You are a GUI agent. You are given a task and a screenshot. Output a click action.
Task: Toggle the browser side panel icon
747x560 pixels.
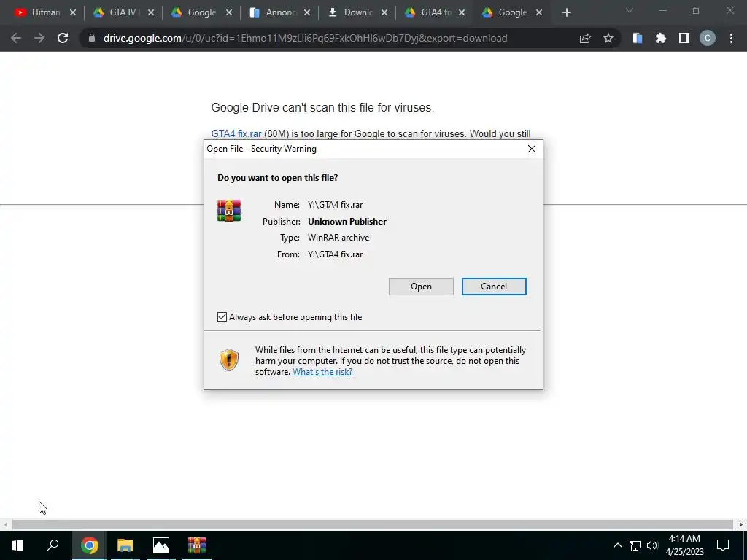click(x=684, y=38)
